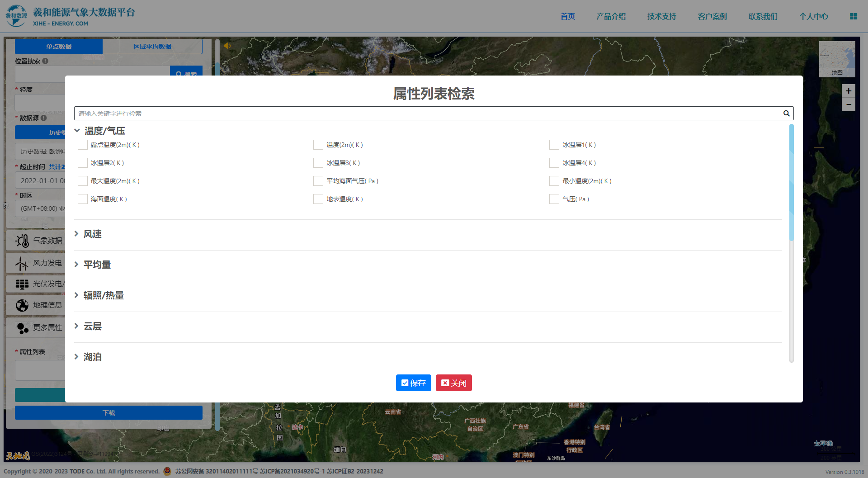Click the 风力发电 wind turbine icon

coord(22,263)
